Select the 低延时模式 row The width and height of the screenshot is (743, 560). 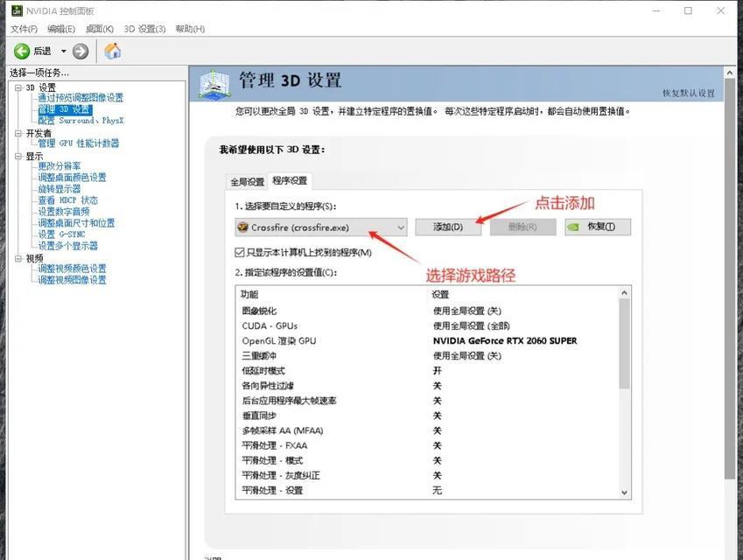tap(427, 370)
